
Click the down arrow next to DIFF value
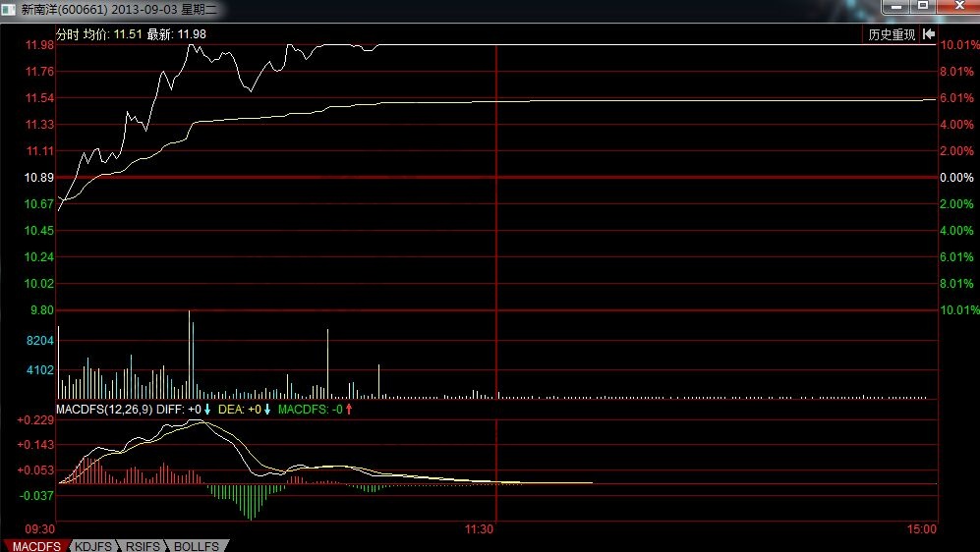point(208,409)
